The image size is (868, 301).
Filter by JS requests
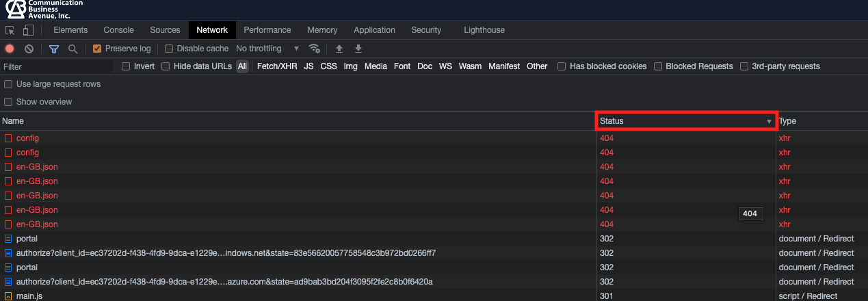[308, 66]
